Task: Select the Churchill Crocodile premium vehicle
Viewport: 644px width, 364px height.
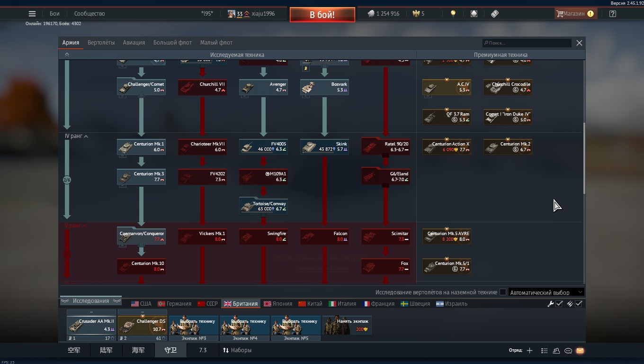Action: point(508,87)
